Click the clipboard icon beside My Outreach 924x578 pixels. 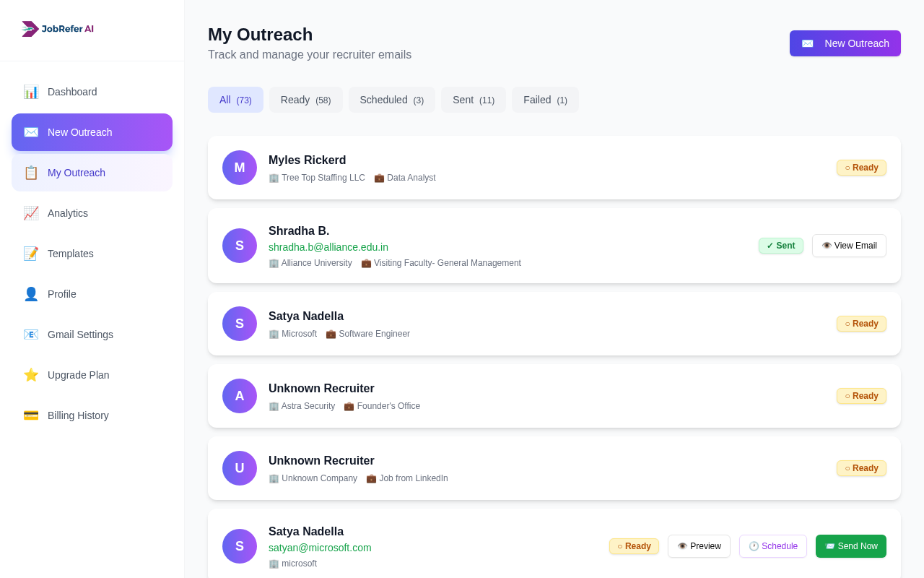pyautogui.click(x=31, y=173)
